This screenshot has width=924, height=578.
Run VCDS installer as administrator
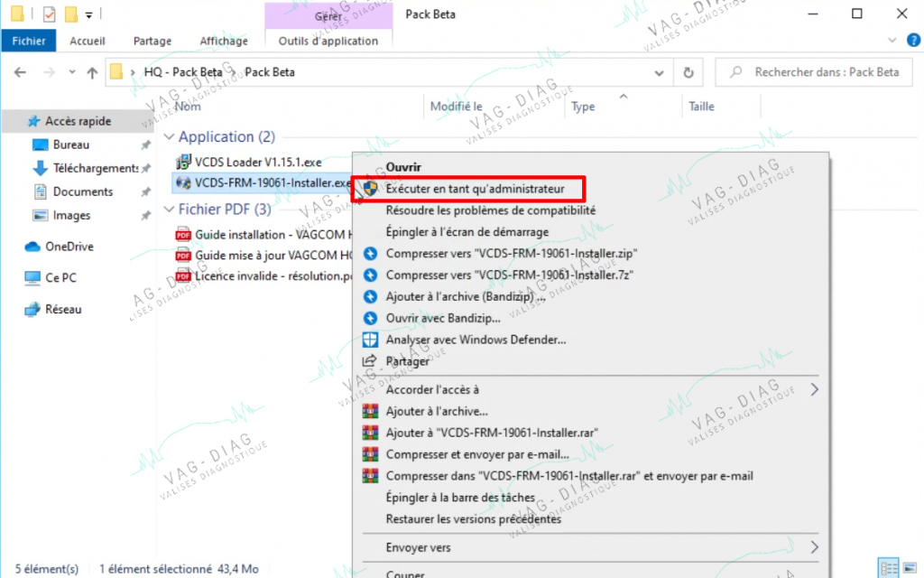click(x=475, y=189)
